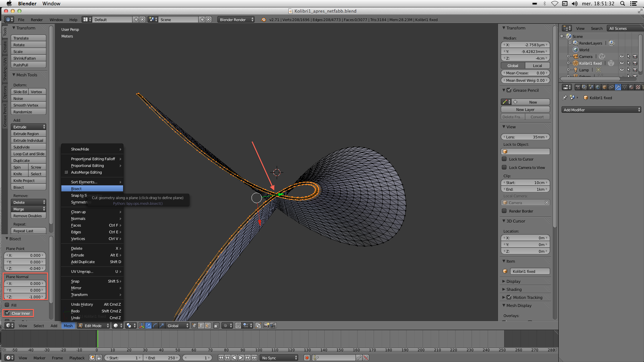Toggle limit selection to visible icon
The width and height of the screenshot is (644, 362).
click(216, 325)
